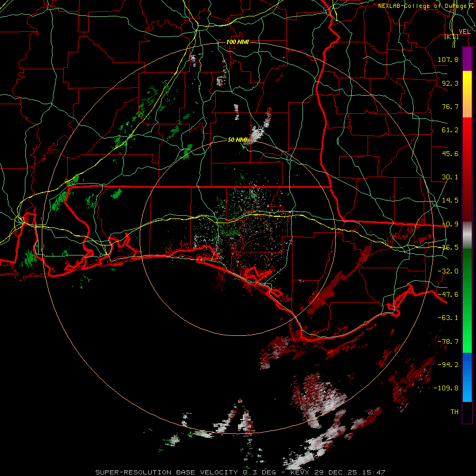Select the -0.9 velocity scale value
Screen dimensions: 476x476
pos(450,224)
